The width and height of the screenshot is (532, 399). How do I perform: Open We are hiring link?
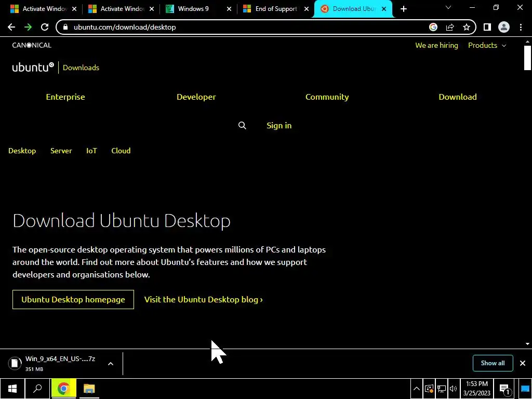[436, 45]
